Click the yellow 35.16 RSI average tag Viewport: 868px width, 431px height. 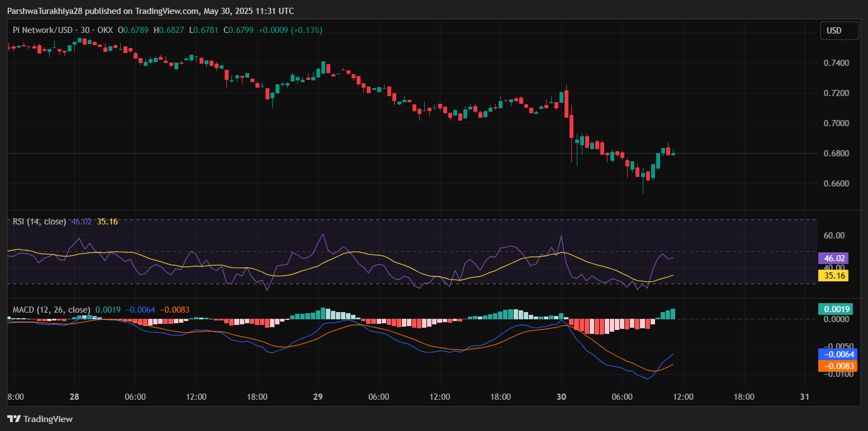833,275
